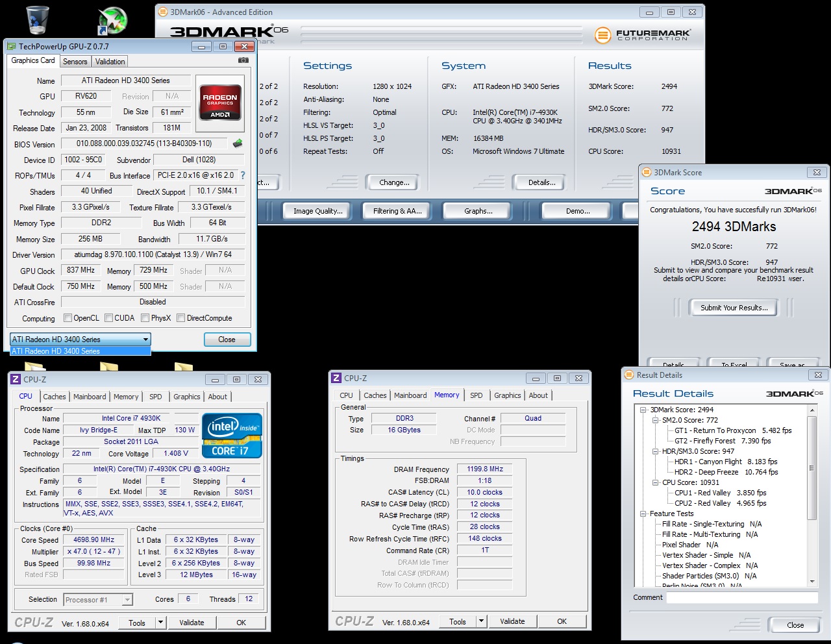Click Submit Your Results... button
Viewport: 831px width, 644px height.
tap(734, 308)
